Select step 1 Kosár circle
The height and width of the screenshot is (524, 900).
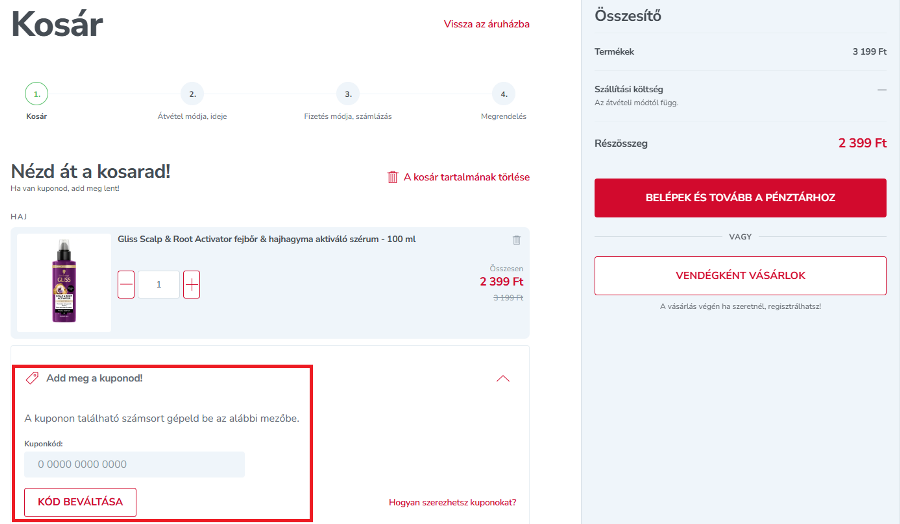36,94
